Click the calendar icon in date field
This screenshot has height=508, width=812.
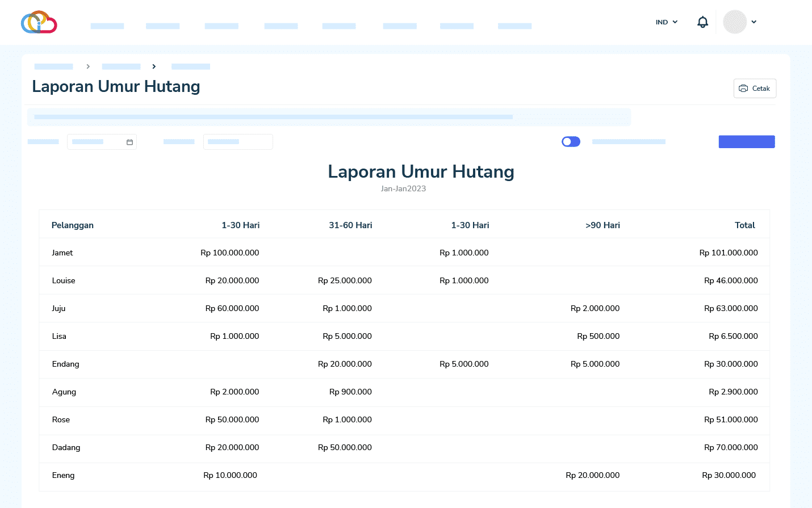(129, 142)
